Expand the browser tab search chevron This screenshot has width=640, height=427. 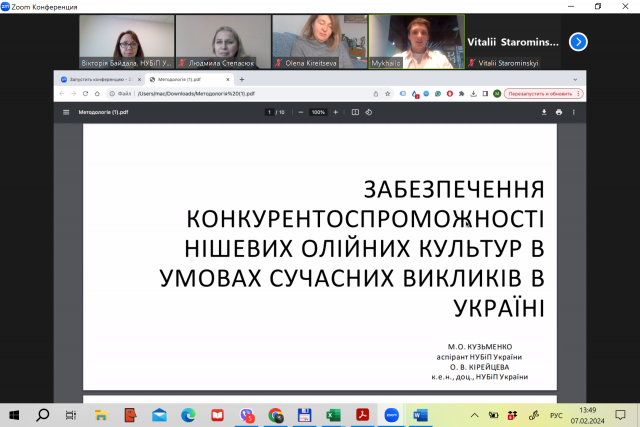575,80
